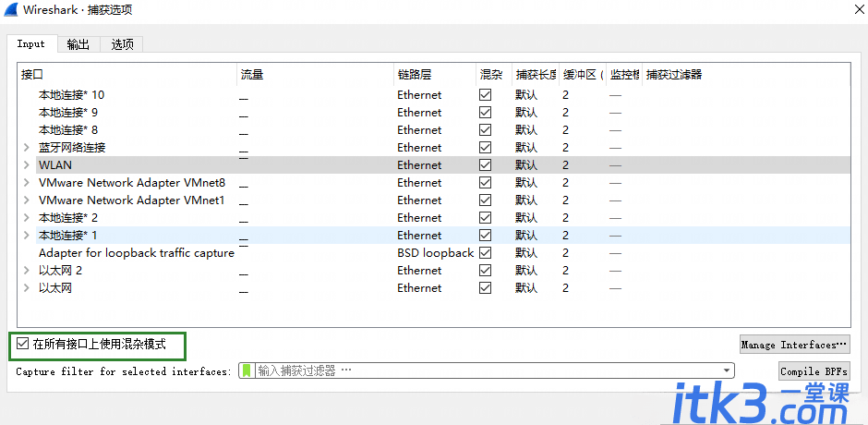This screenshot has height=425, width=868.
Task: Select 本地连接* 8 interface
Action: point(68,130)
